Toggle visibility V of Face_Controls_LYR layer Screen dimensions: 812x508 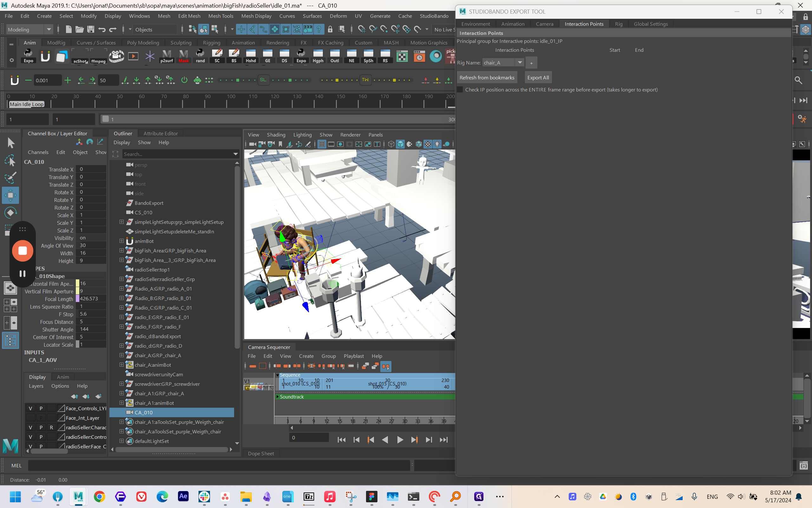pyautogui.click(x=30, y=408)
